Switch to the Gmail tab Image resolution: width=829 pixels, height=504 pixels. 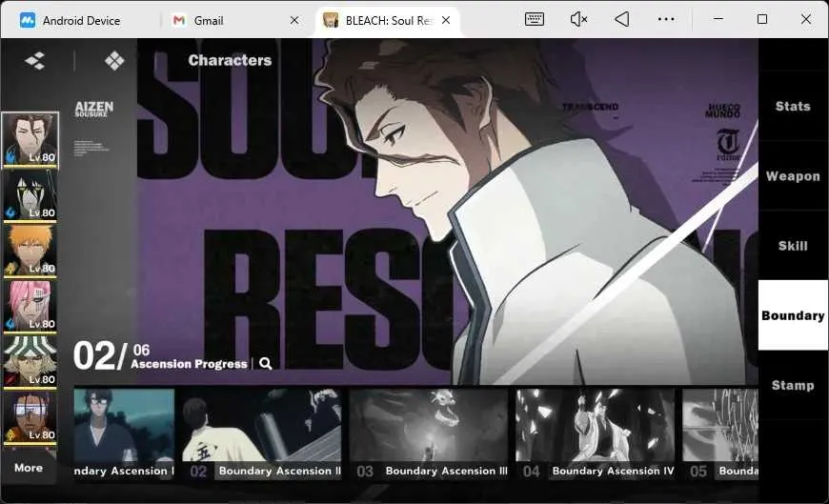pyautogui.click(x=209, y=21)
